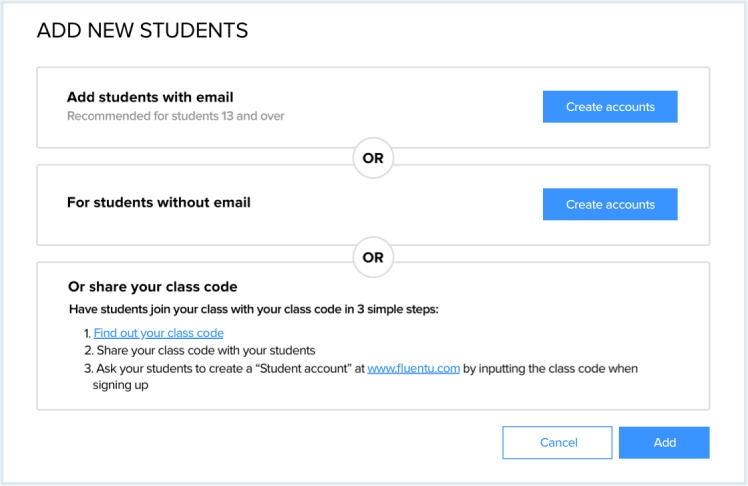Screen dimensions: 748x486
Task: Click step 3 "Ask your students" text
Action: coord(150,368)
